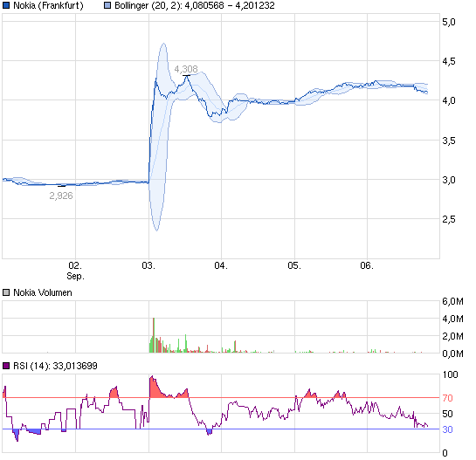Click the tallest green volume bar
The height and width of the screenshot is (460, 476).
pos(154,335)
